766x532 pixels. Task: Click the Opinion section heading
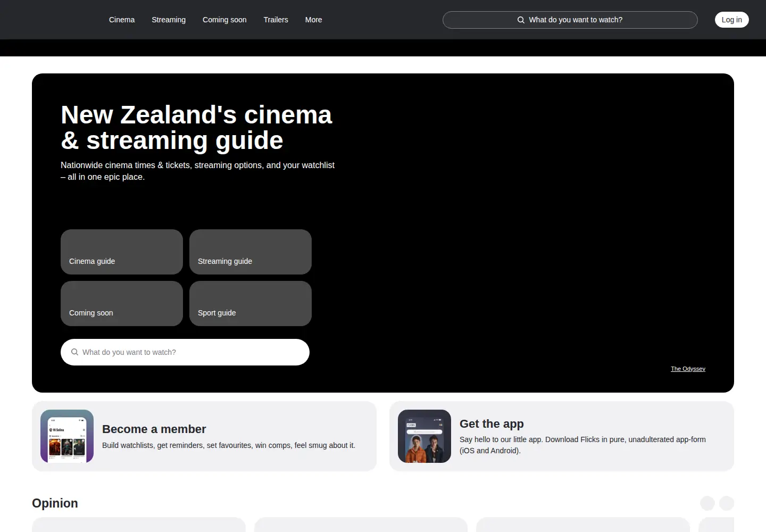pos(55,503)
